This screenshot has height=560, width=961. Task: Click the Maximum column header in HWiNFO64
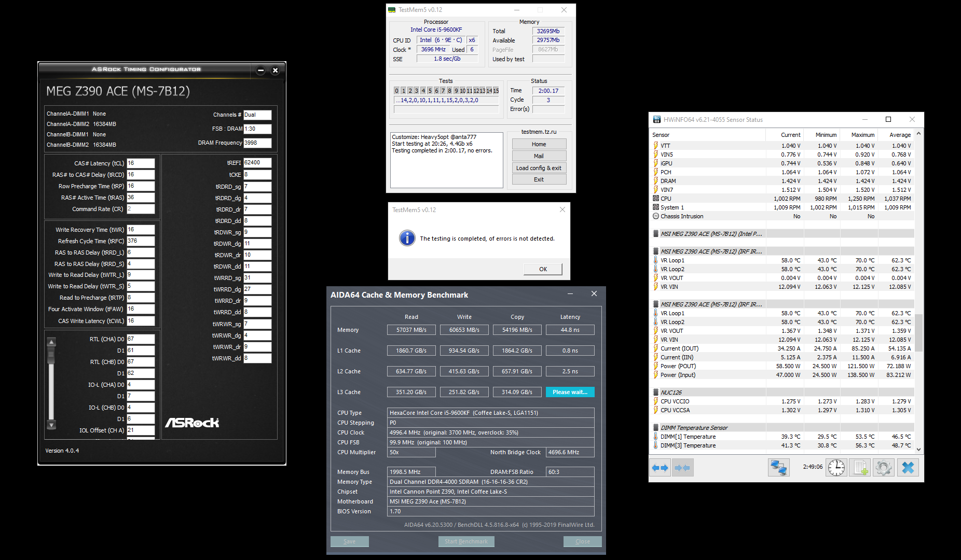pos(863,135)
